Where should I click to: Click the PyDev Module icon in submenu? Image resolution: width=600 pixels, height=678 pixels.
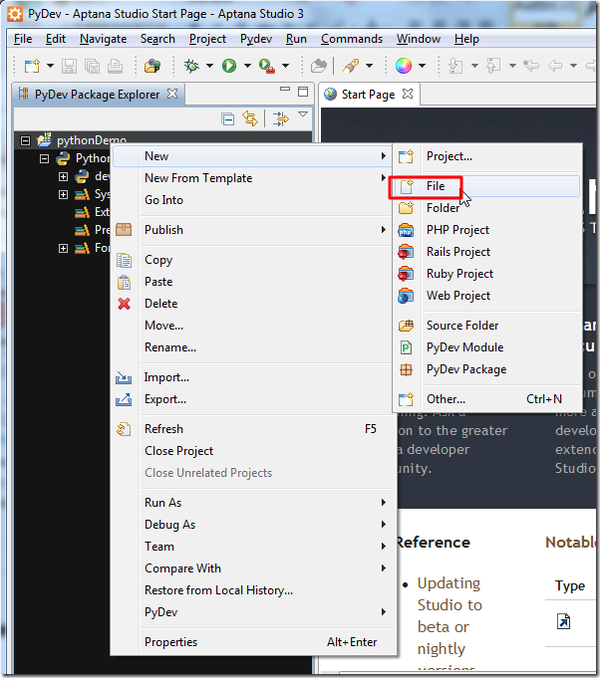[x=406, y=348]
